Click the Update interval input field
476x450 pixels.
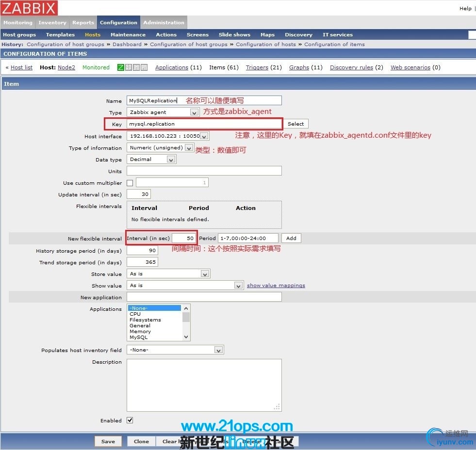139,194
